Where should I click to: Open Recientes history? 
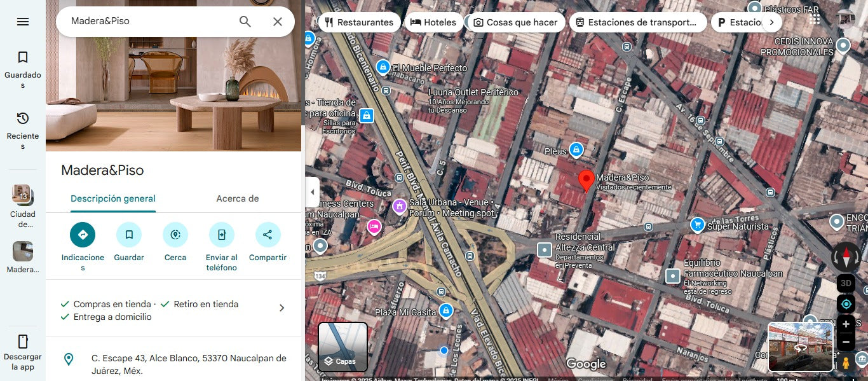coord(23,130)
